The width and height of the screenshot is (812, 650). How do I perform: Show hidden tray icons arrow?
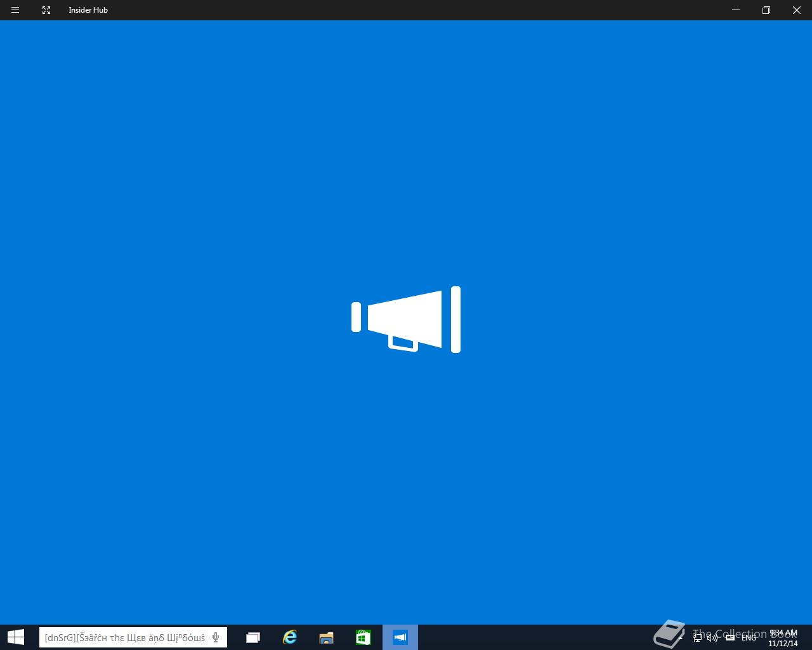point(681,637)
